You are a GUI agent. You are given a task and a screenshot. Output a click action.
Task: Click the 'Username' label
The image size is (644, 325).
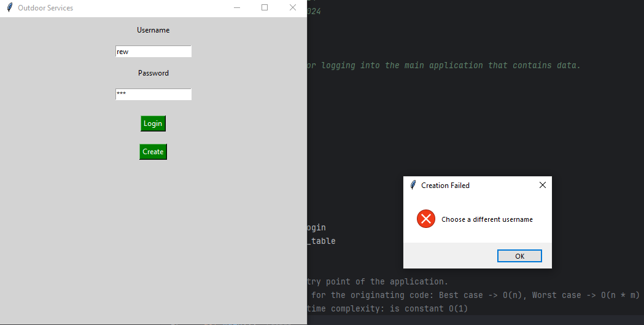click(x=153, y=30)
